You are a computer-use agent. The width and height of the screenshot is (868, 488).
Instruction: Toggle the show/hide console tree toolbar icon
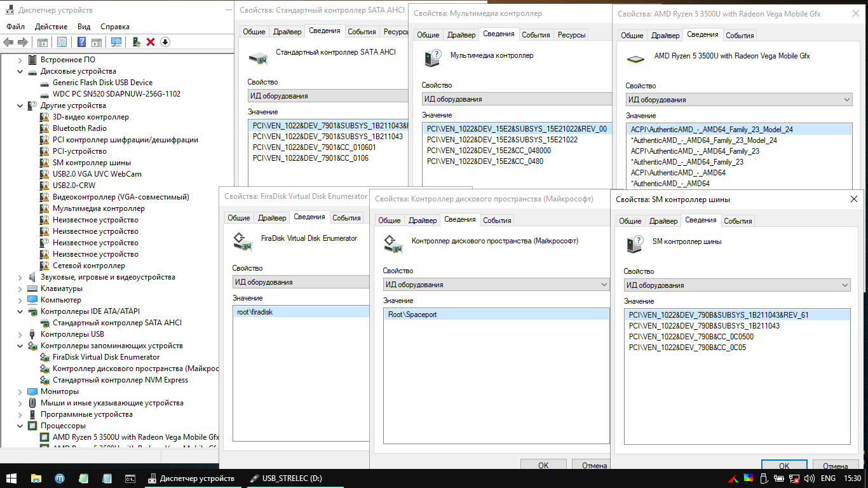pos(42,42)
